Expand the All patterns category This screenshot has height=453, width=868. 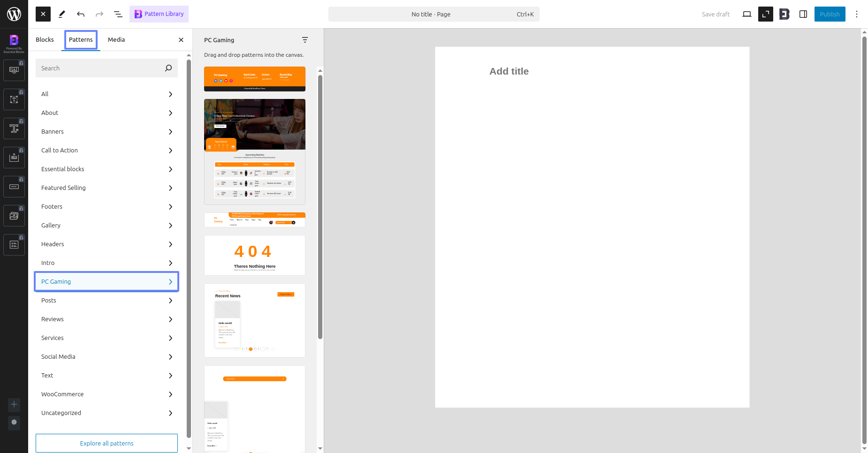[107, 94]
